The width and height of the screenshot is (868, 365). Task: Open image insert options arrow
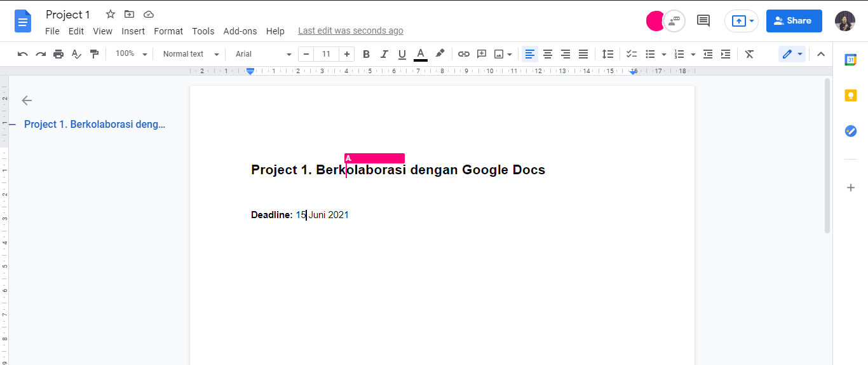(510, 55)
